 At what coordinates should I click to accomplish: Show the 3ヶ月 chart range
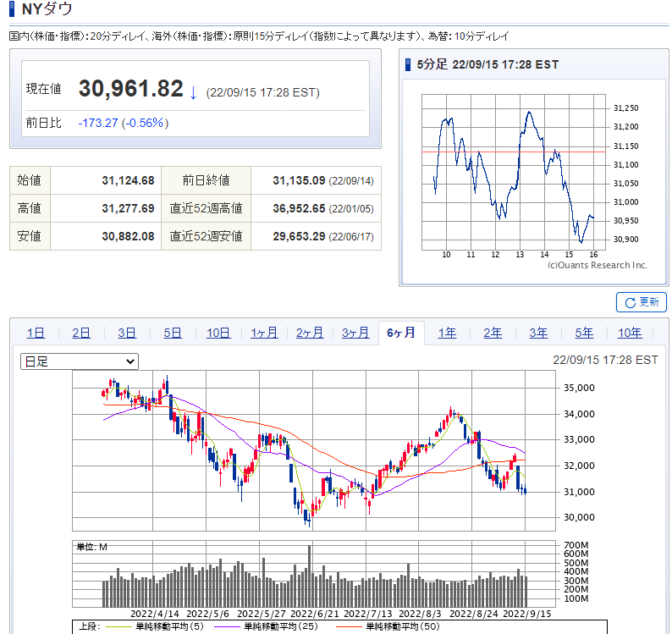coord(355,333)
